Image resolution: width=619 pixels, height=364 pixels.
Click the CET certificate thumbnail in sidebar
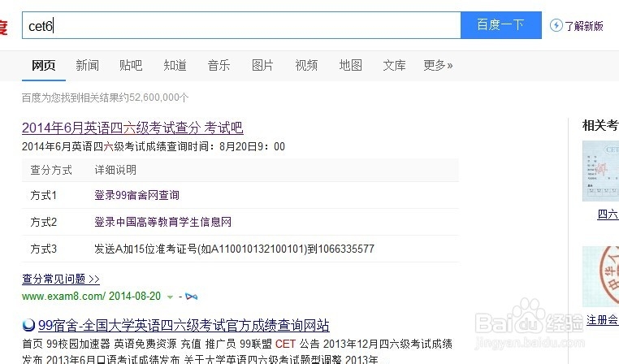[600, 171]
